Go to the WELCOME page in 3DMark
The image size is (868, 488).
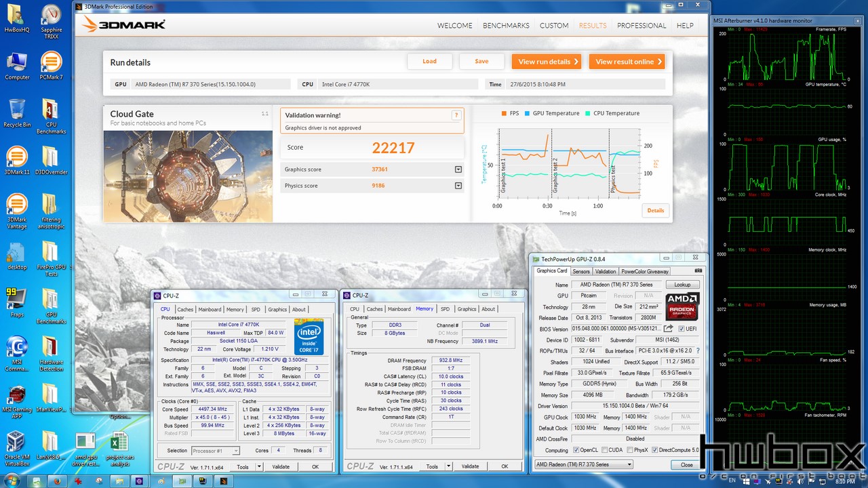coord(454,26)
